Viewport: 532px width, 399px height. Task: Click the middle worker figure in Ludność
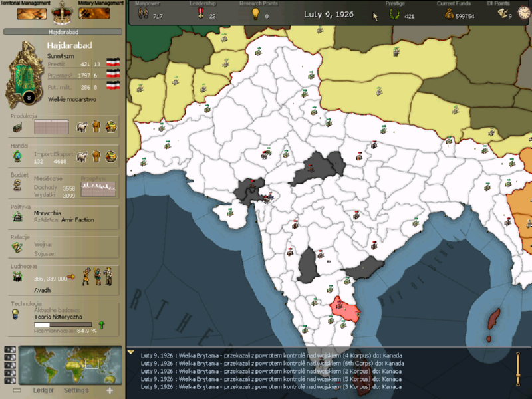97,276
